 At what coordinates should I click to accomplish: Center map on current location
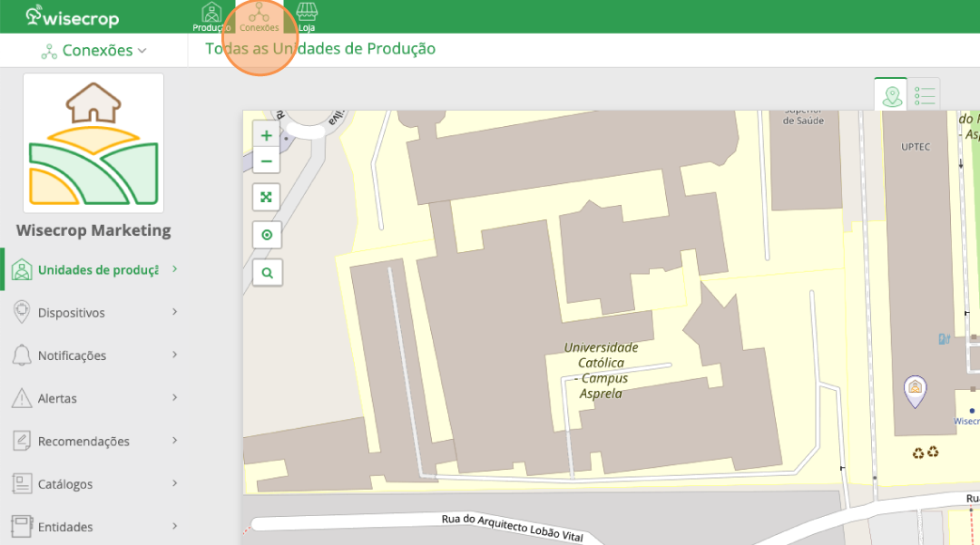(267, 235)
